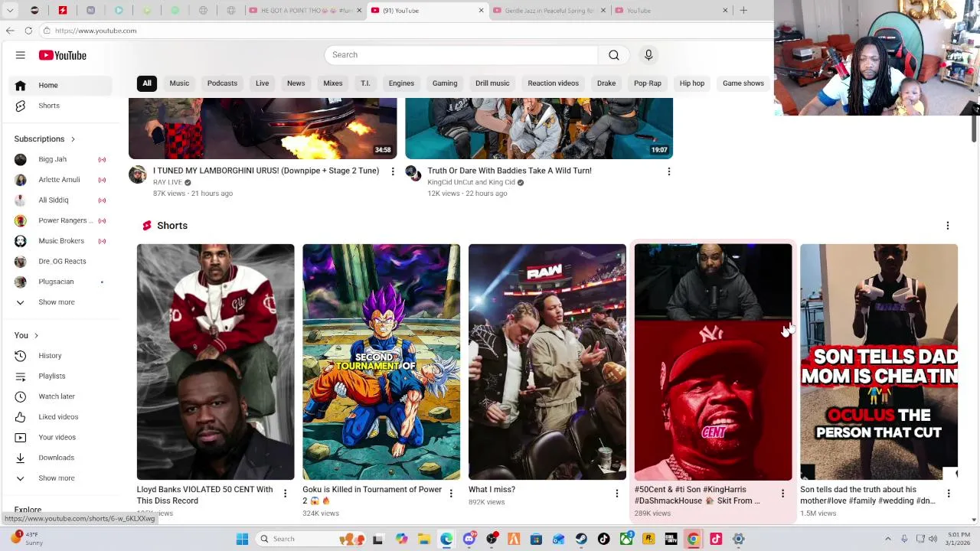This screenshot has height=551, width=980.
Task: Open the RAY LIVE channel link
Action: coord(168,183)
